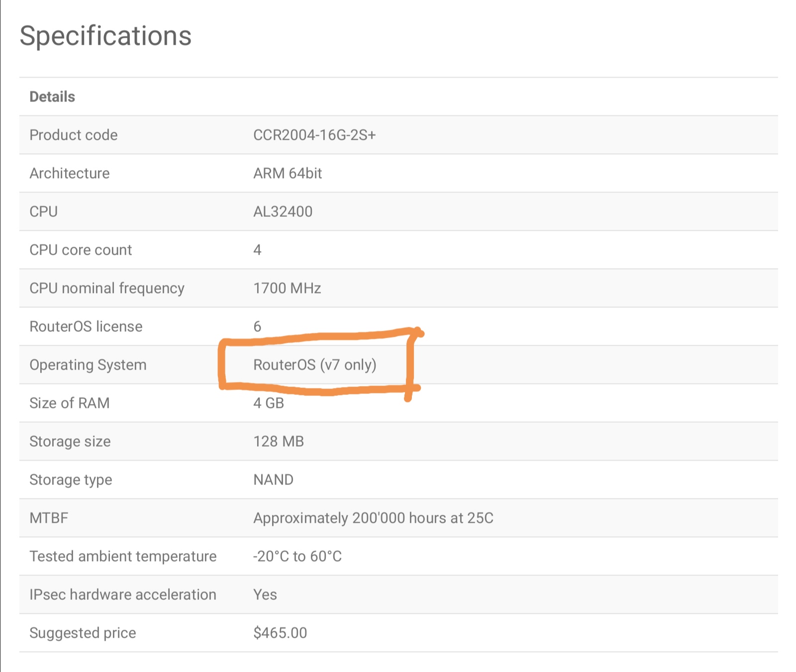The height and width of the screenshot is (672, 796).
Task: Select the Approximately 200'000 hours value
Action: 374,518
